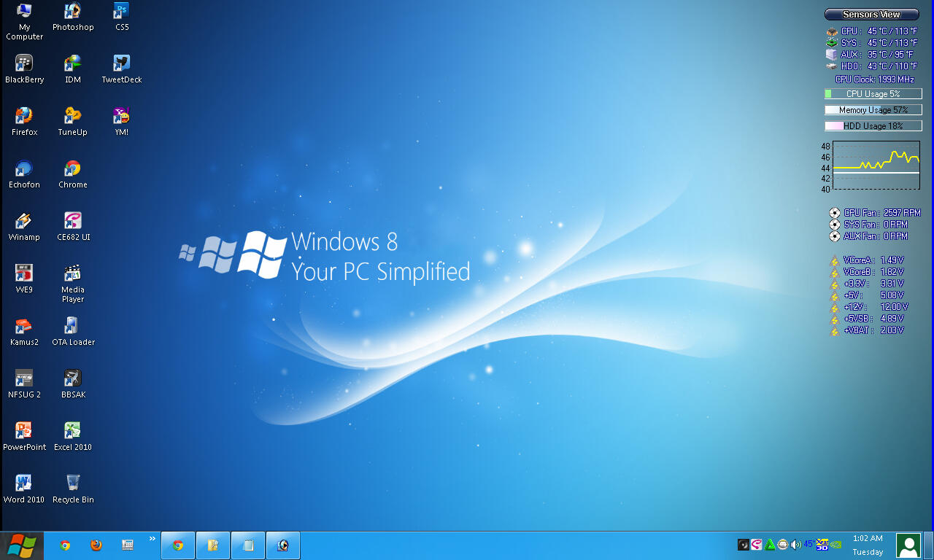
Task: Click the user account picture on taskbar
Action: click(x=908, y=545)
